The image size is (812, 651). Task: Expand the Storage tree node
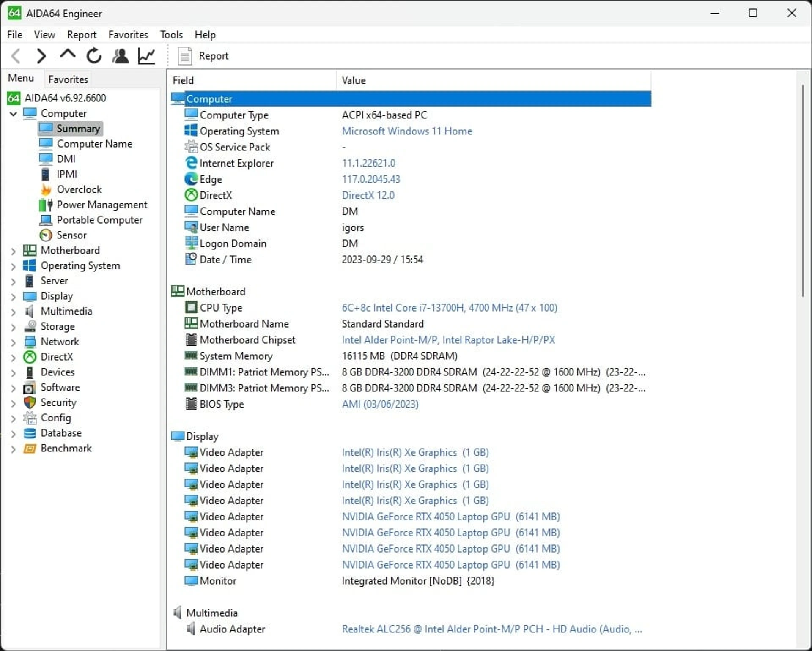click(13, 327)
